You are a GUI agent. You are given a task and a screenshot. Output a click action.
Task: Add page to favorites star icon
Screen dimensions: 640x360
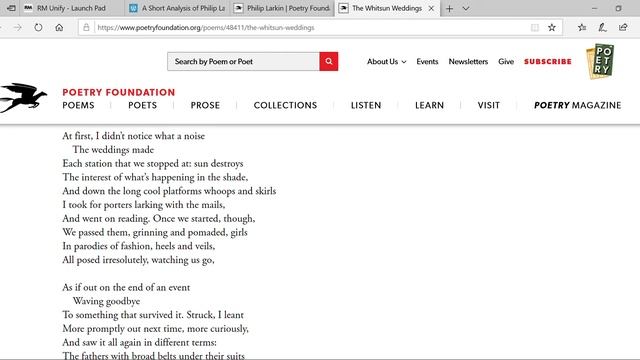pos(552,28)
